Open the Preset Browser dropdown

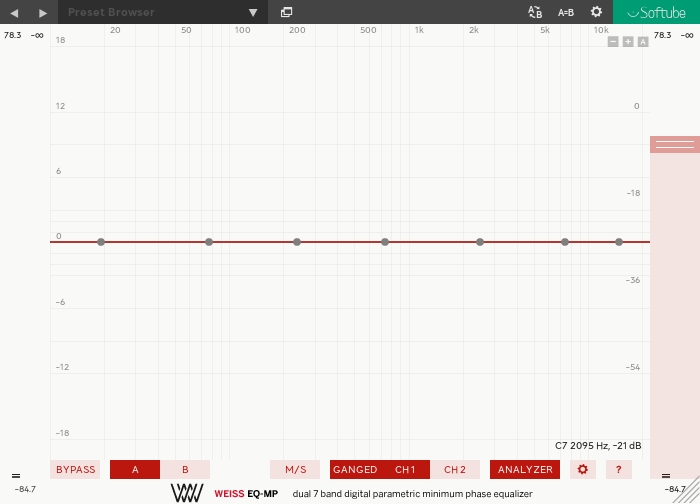(x=163, y=12)
